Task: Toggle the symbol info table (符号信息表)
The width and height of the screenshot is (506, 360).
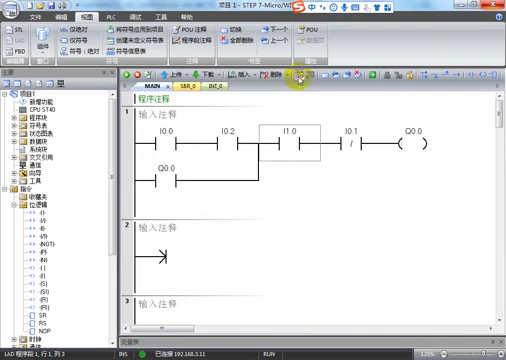Action: pos(126,51)
